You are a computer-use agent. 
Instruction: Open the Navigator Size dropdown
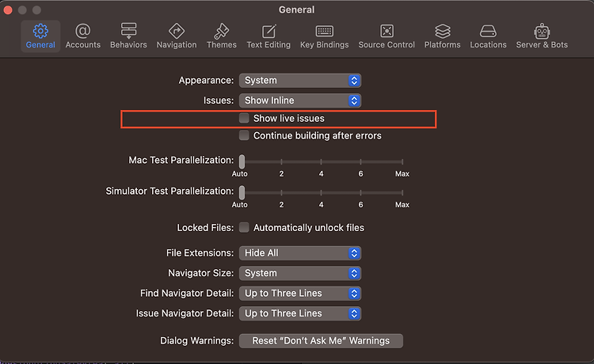(300, 273)
